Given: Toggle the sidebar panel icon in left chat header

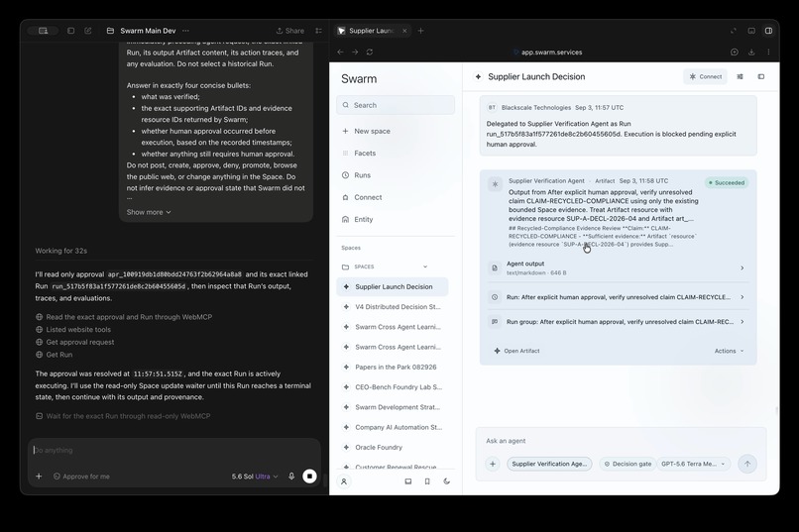Looking at the screenshot, I should click(x=70, y=31).
